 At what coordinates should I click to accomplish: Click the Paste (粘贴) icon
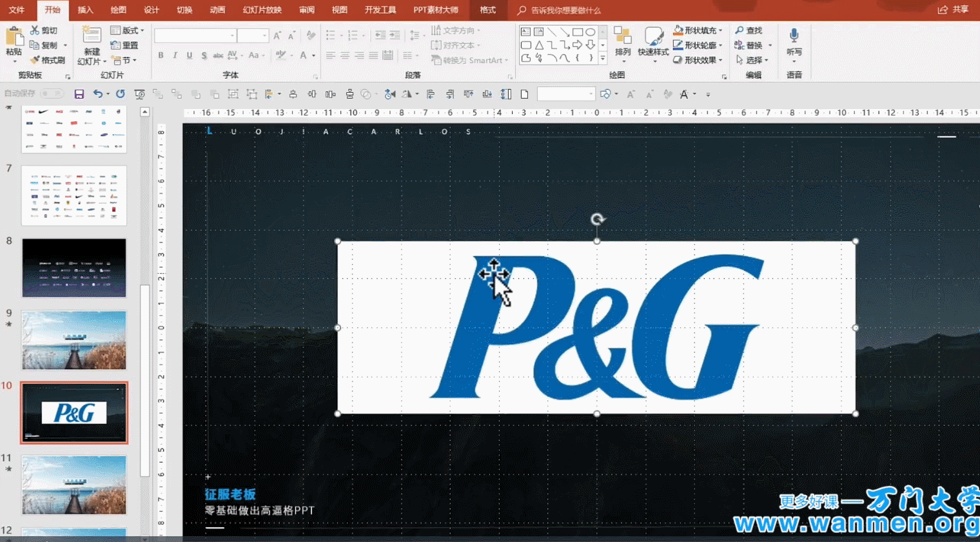[14, 37]
